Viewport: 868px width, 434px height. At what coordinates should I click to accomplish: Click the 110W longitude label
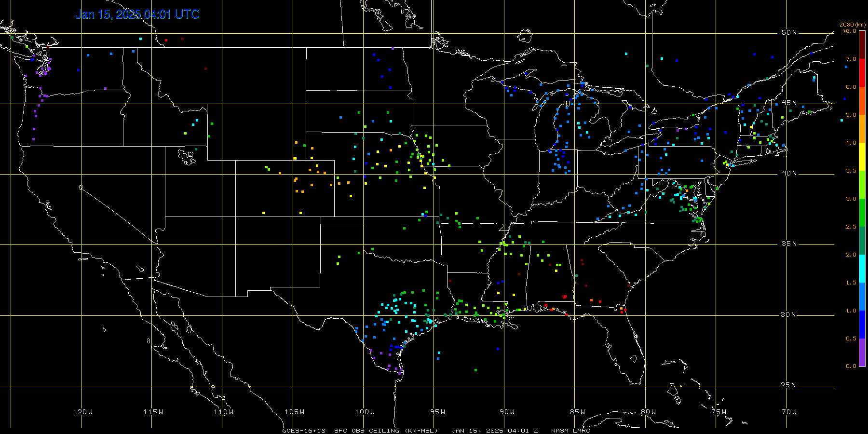(224, 412)
